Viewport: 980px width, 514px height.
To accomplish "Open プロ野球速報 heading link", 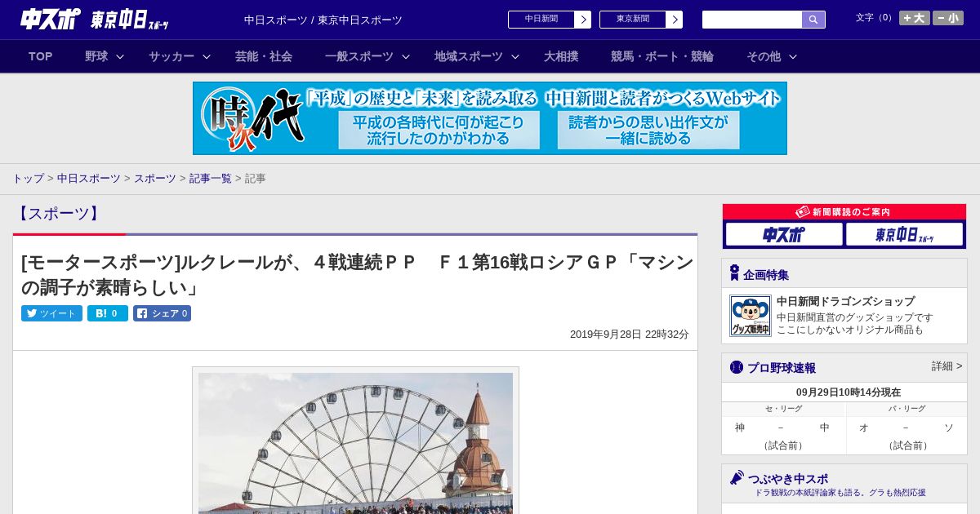I will click(x=782, y=368).
